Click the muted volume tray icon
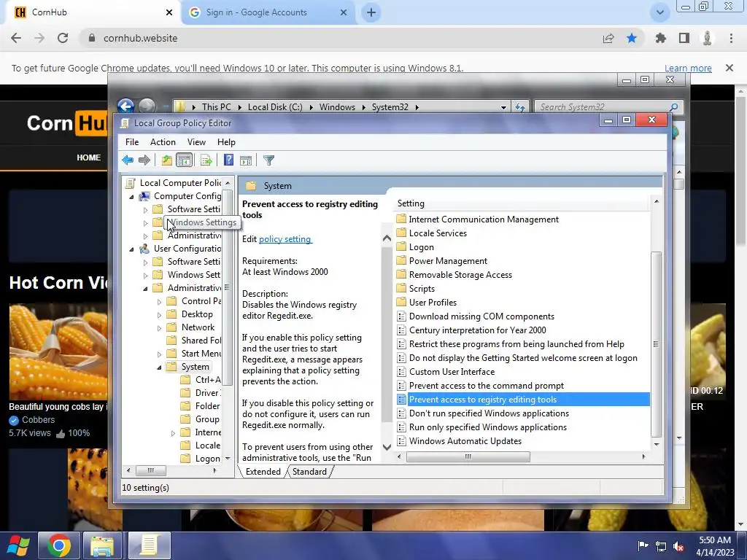This screenshot has width=747, height=560. 678,546
